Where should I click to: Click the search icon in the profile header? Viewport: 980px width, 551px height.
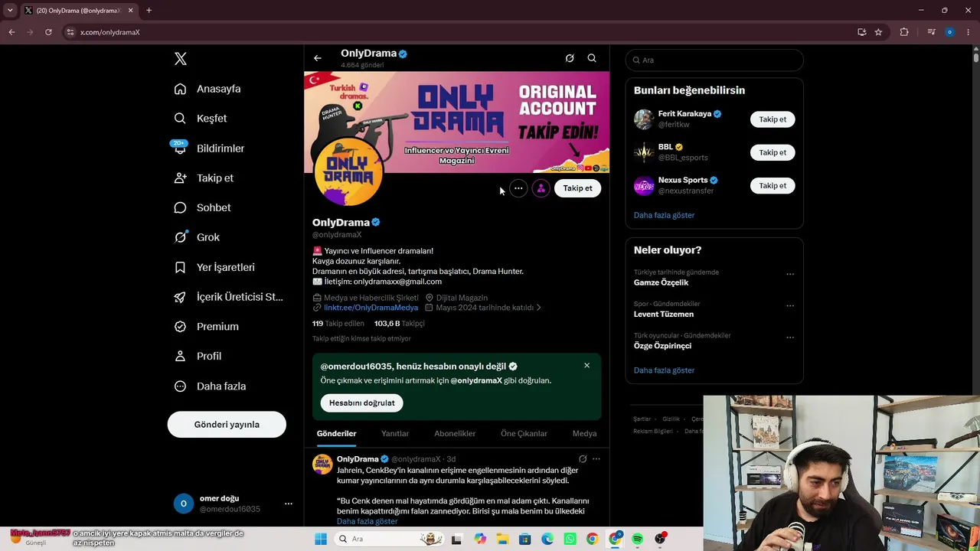pos(592,58)
